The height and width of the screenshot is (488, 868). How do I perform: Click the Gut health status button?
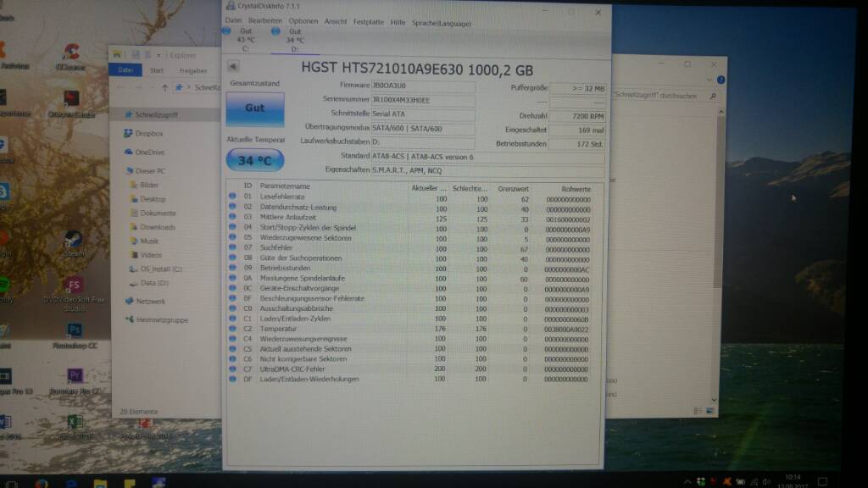(x=254, y=108)
